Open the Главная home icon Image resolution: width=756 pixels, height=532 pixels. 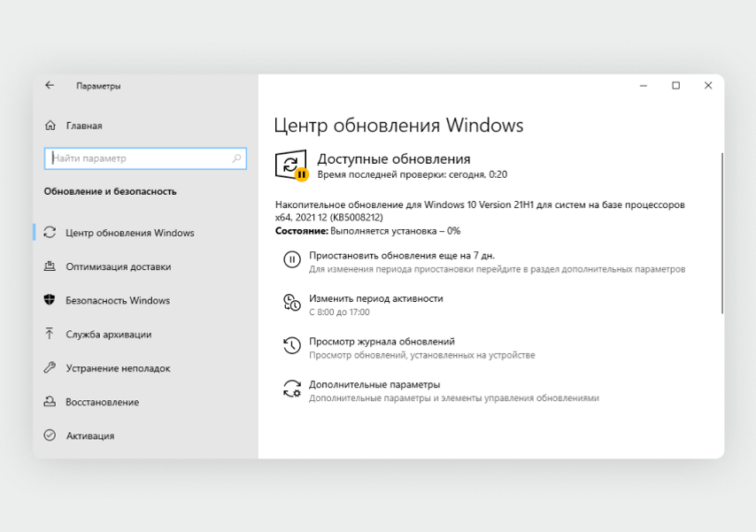coord(50,126)
